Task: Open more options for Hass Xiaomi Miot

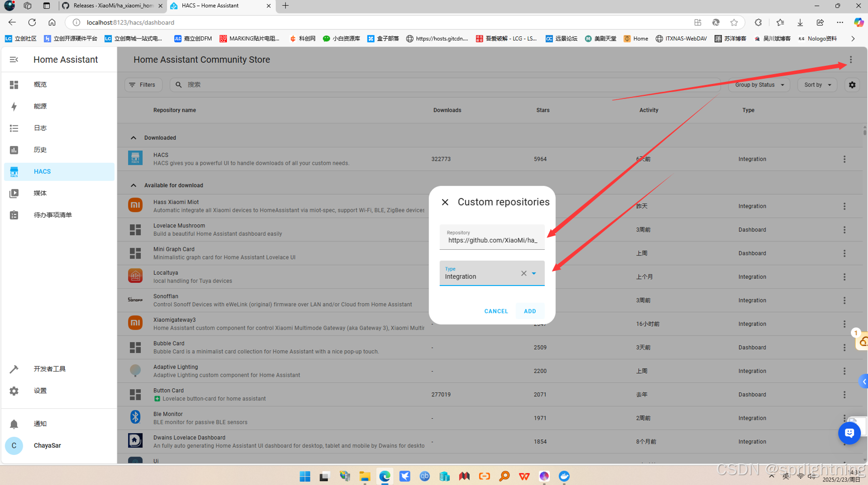Action: coord(844,206)
